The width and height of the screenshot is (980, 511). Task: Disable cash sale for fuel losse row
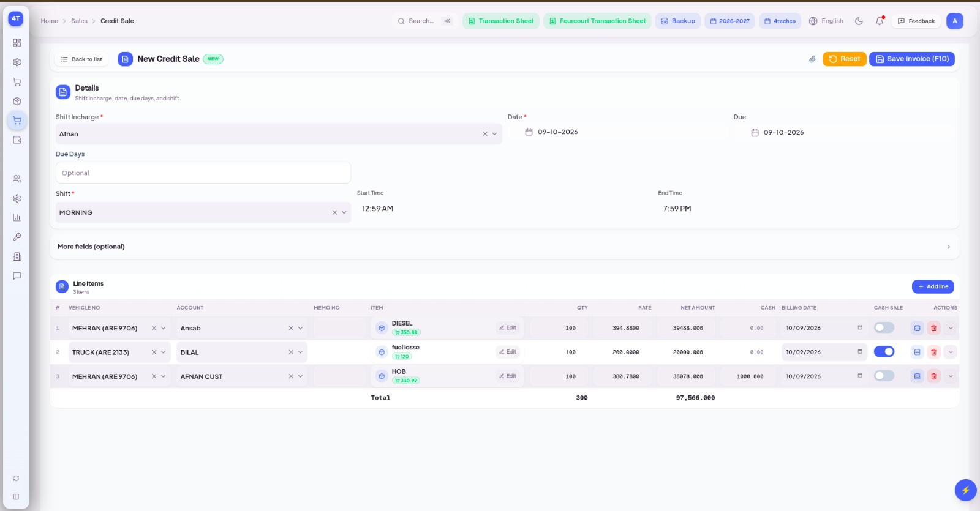(884, 351)
